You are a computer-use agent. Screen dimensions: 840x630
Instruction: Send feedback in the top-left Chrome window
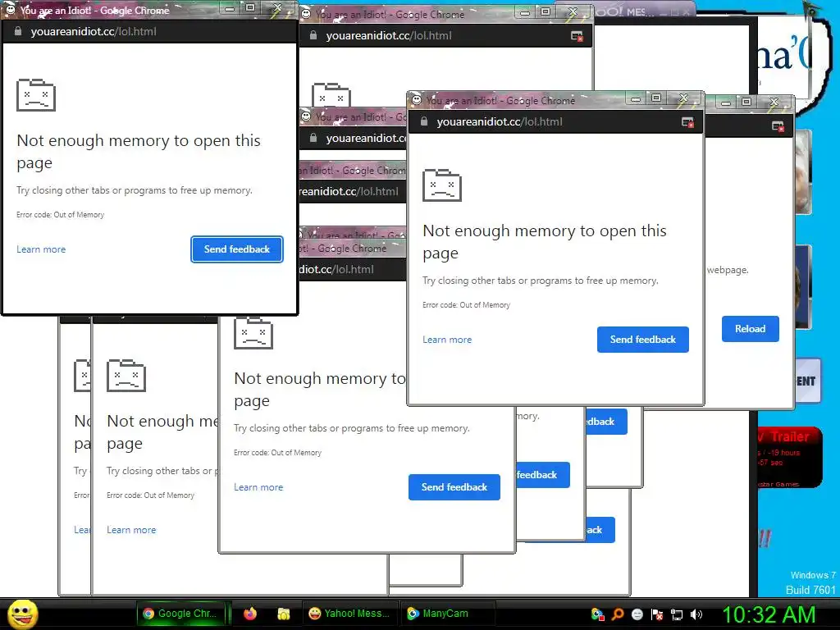(x=237, y=249)
